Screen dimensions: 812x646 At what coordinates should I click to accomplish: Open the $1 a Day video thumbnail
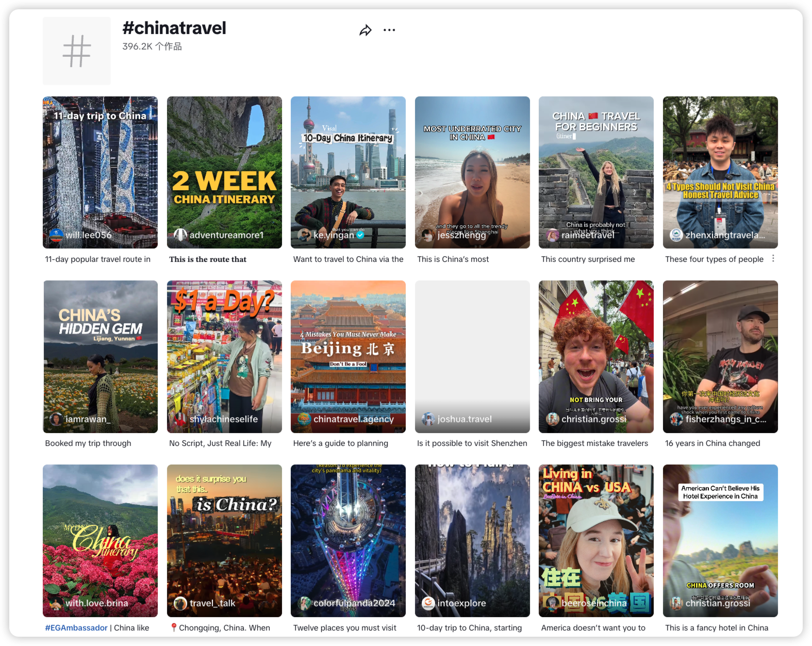tap(224, 356)
